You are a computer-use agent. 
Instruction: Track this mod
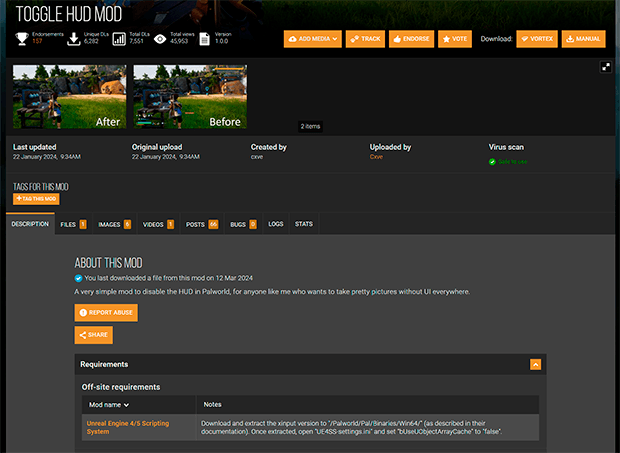point(365,39)
